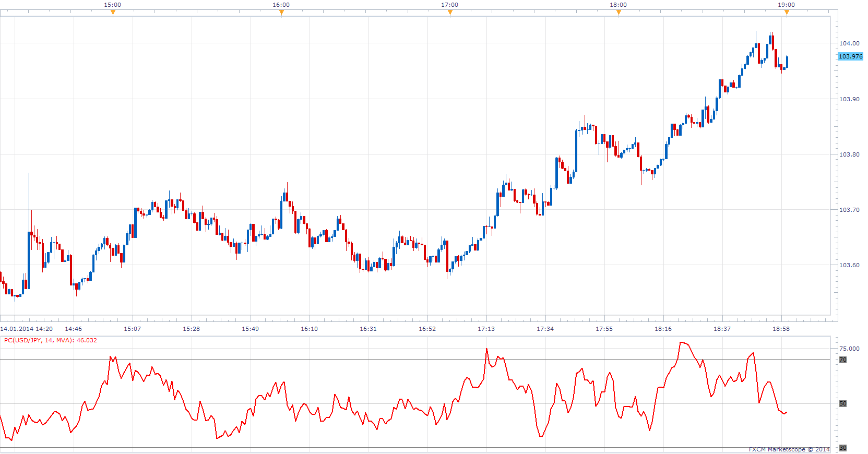Click the 17:55 time axis label
This screenshot has width=868, height=454.
(604, 329)
